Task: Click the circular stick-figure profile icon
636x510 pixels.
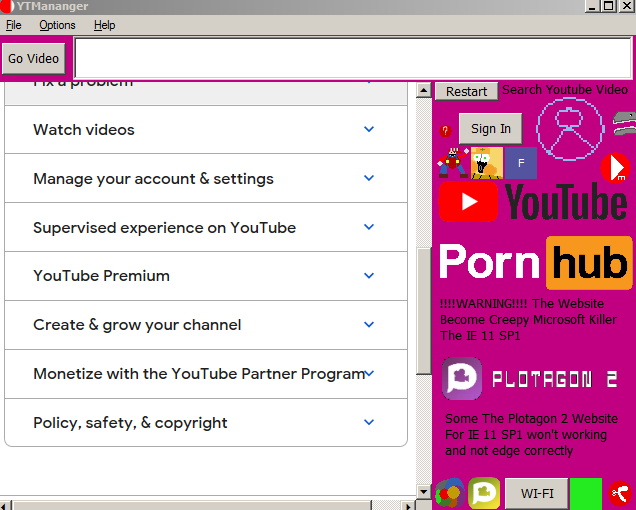Action: pyautogui.click(x=570, y=129)
